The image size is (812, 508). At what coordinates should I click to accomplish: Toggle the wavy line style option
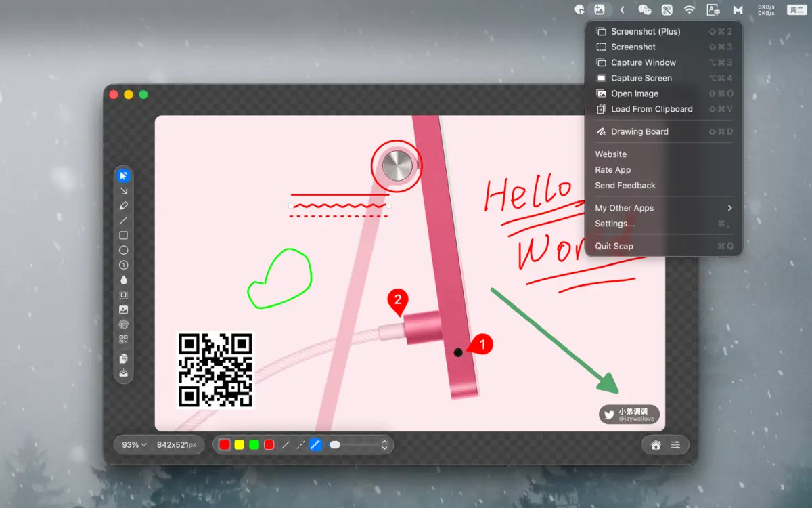pos(317,445)
